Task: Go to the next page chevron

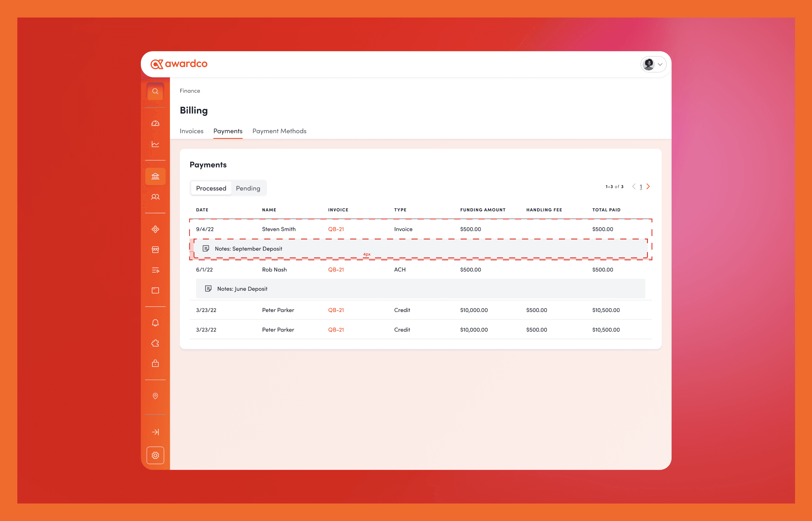Action: [648, 187]
